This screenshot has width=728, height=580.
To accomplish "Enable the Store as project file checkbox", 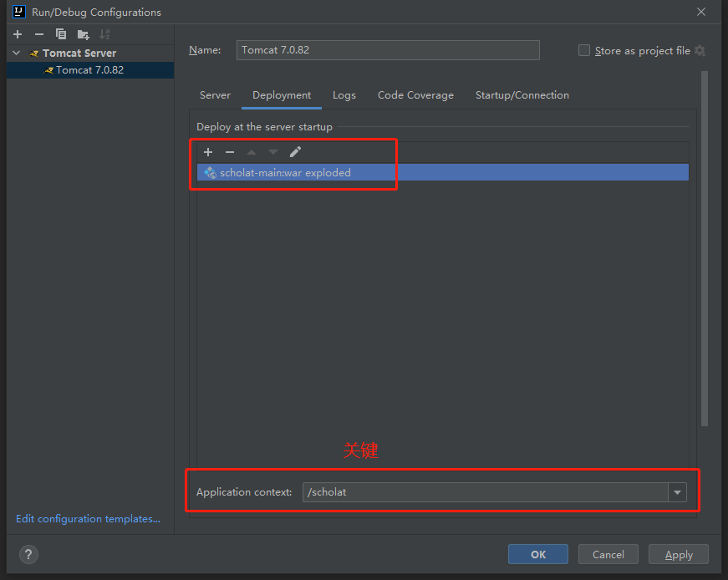I will 584,50.
